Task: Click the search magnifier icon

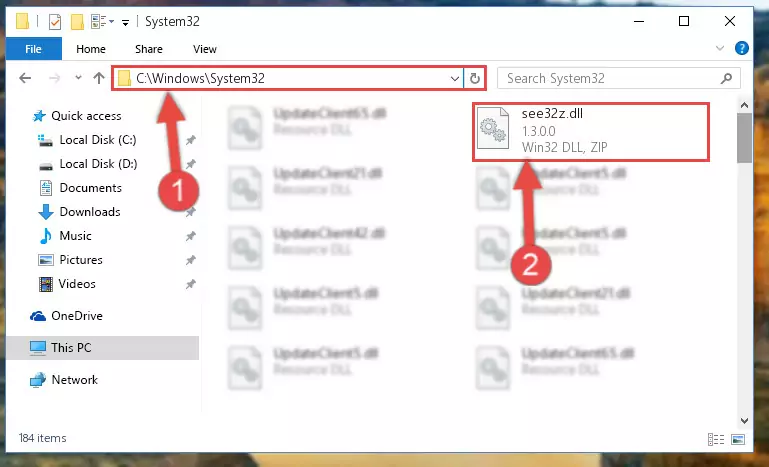Action: coord(726,78)
